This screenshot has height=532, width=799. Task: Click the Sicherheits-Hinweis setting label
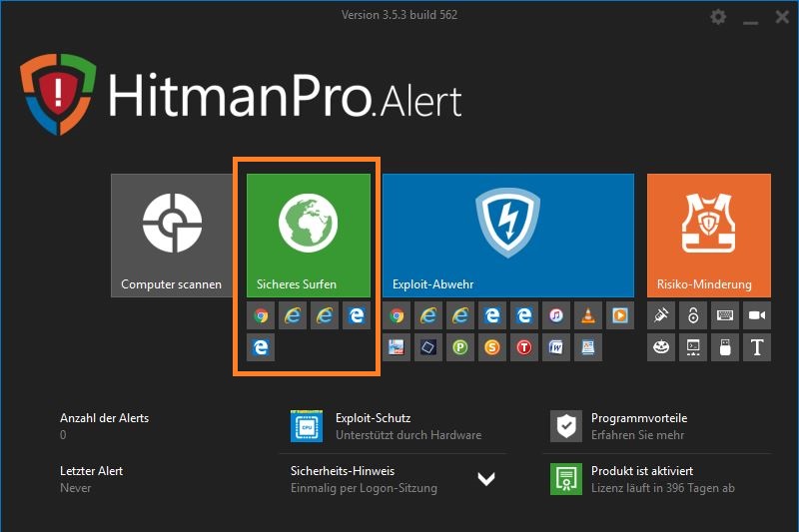click(343, 471)
